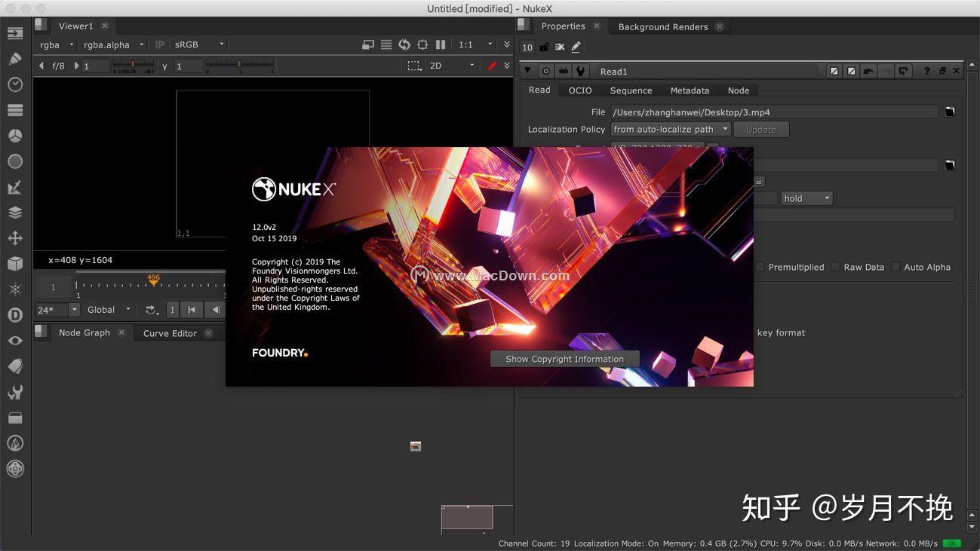Click the timeline frame 496 marker
This screenshot has height=551, width=980.
point(154,280)
